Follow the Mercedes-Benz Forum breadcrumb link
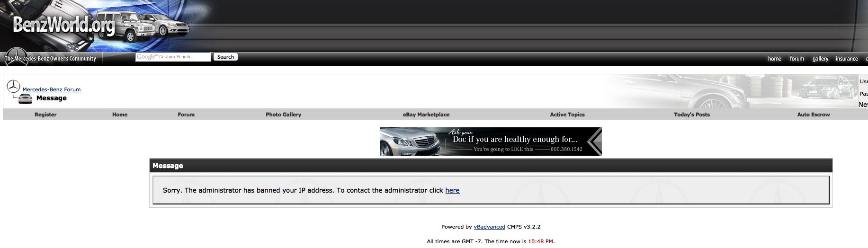The width and height of the screenshot is (868, 248). tap(52, 89)
